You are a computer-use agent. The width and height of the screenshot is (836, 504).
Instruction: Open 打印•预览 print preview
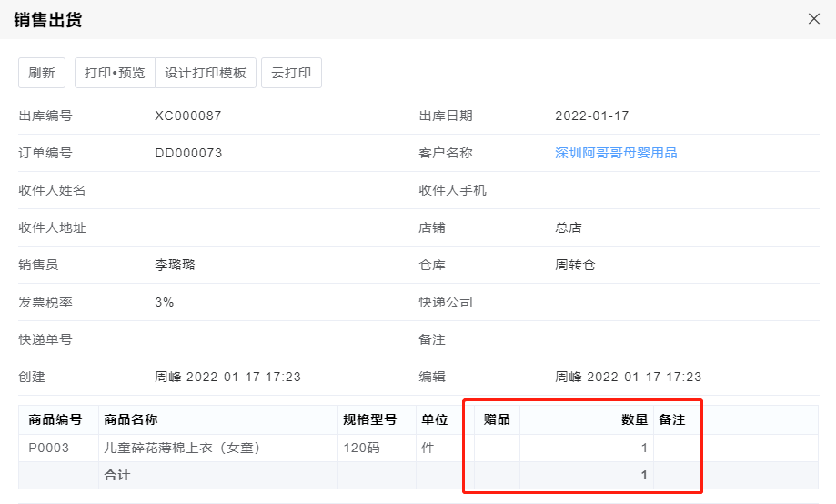115,73
